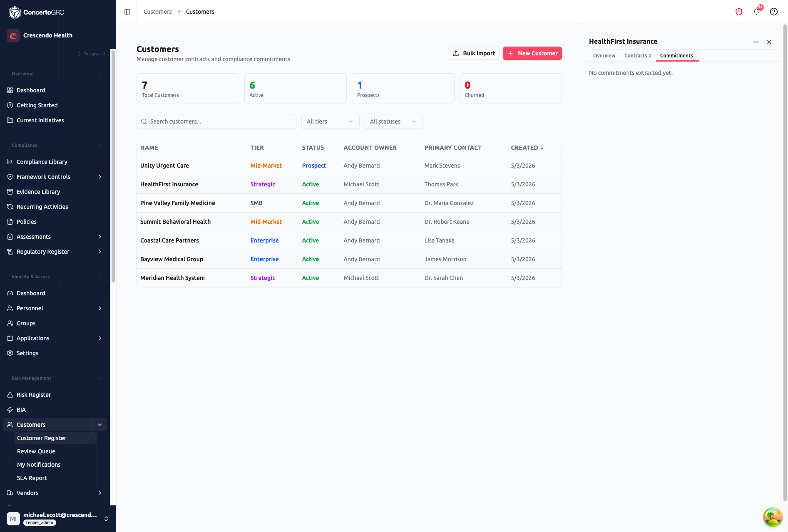The height and width of the screenshot is (532, 788).
Task: Open the Unity Urgent Care row
Action: pos(349,166)
